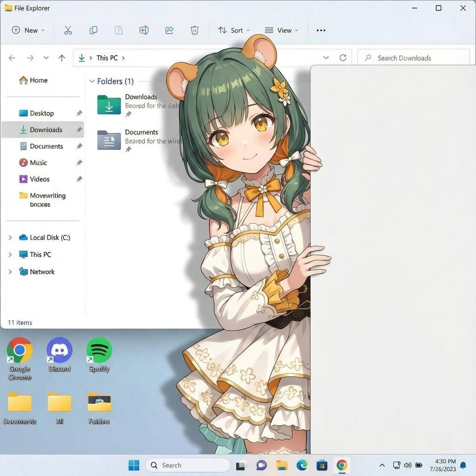Collapse the Folders (1) section
This screenshot has width=476, height=476.
(x=92, y=81)
